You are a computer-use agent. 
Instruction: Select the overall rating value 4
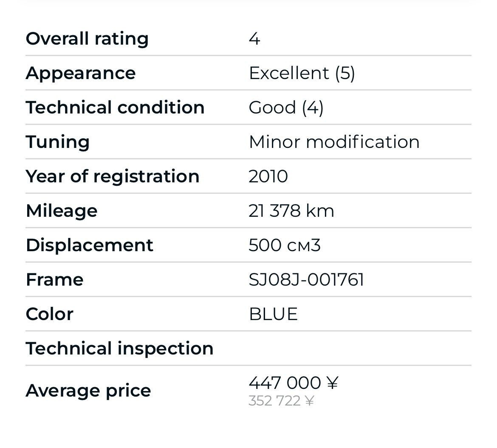point(254,39)
